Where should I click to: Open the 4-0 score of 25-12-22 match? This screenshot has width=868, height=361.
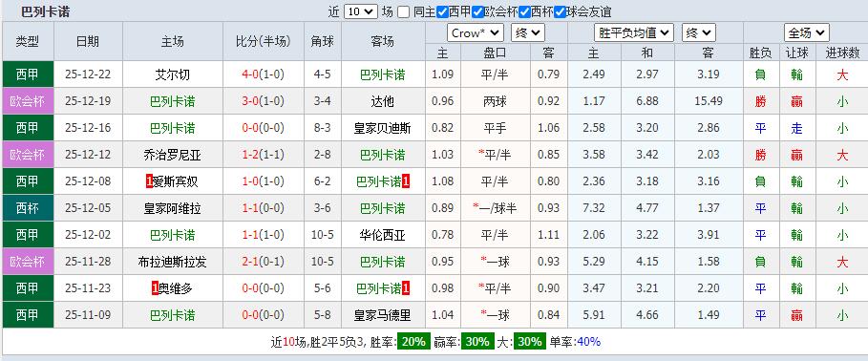click(x=249, y=74)
